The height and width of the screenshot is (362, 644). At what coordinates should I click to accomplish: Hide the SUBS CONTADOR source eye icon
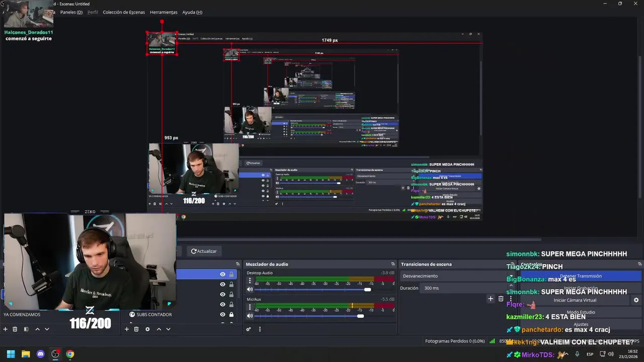222,314
